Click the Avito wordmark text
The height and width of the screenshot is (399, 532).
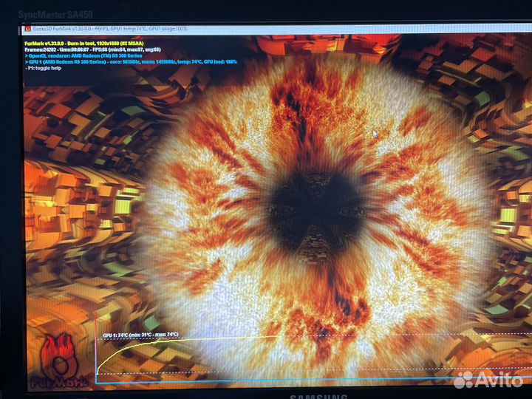point(498,380)
